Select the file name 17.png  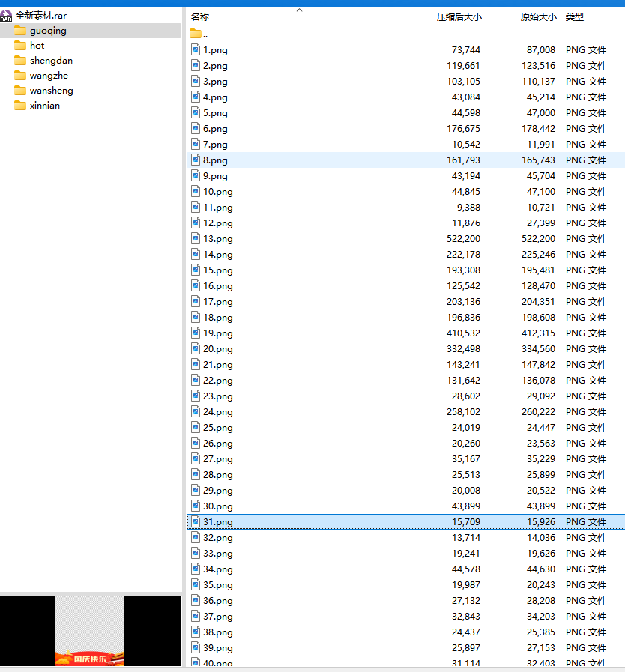(218, 302)
